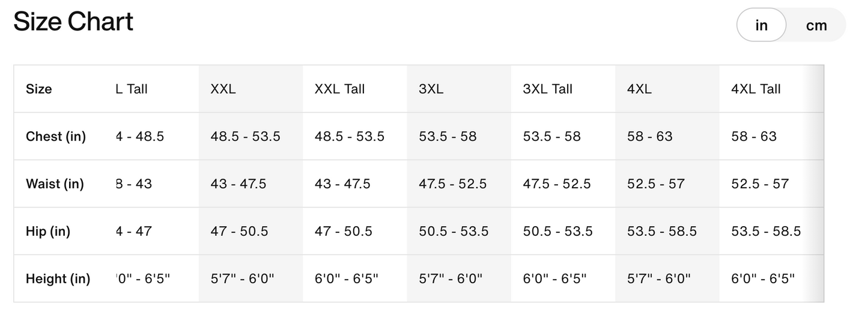Image resolution: width=868 pixels, height=332 pixels.
Task: Click the 4XL Tall column header
Action: (756, 89)
